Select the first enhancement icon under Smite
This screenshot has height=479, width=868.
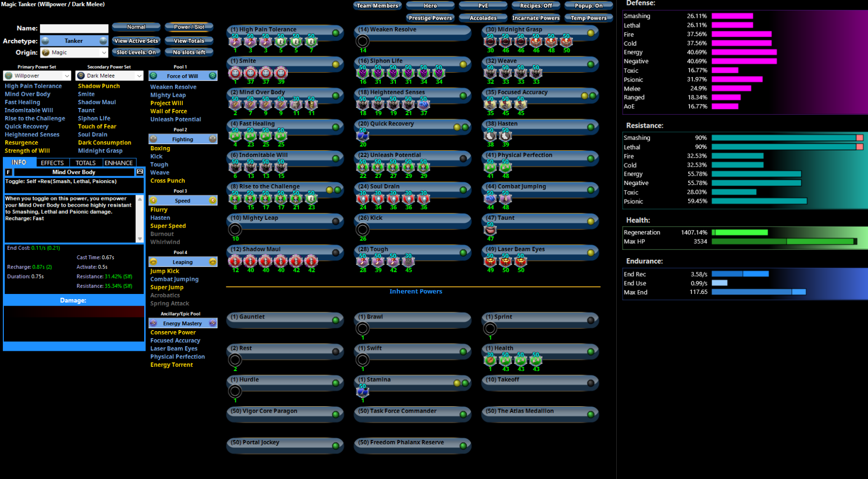235,73
